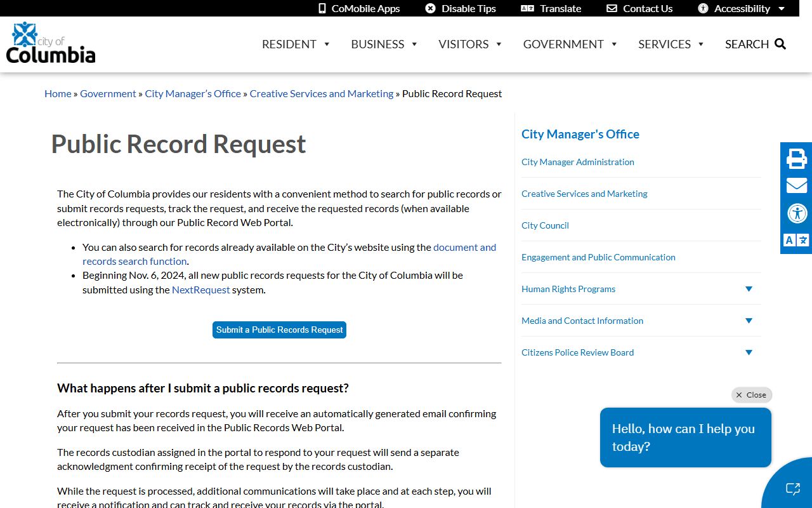Open Creative Services and Marketing breadcrumb link
Screen dimensions: 812x508
(322, 93)
